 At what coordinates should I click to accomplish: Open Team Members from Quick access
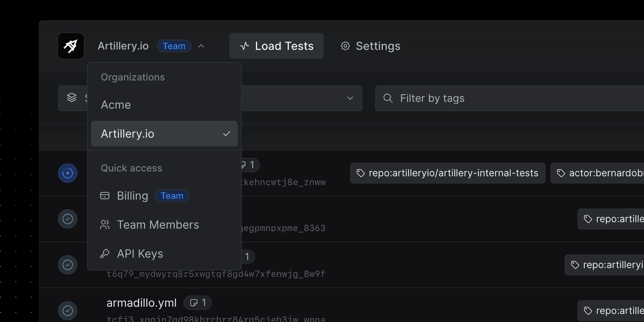pos(164,225)
